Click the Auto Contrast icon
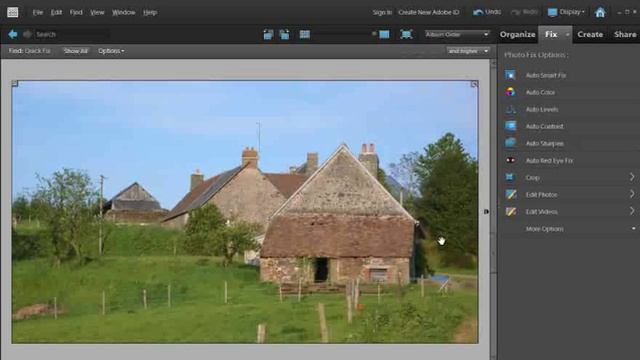The width and height of the screenshot is (640, 360). [510, 126]
